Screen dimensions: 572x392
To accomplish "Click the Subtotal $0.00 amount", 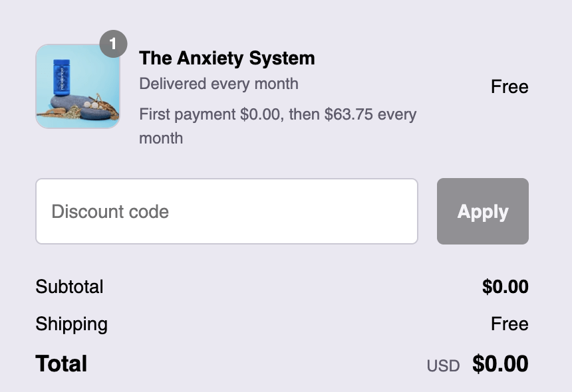I will (x=505, y=287).
